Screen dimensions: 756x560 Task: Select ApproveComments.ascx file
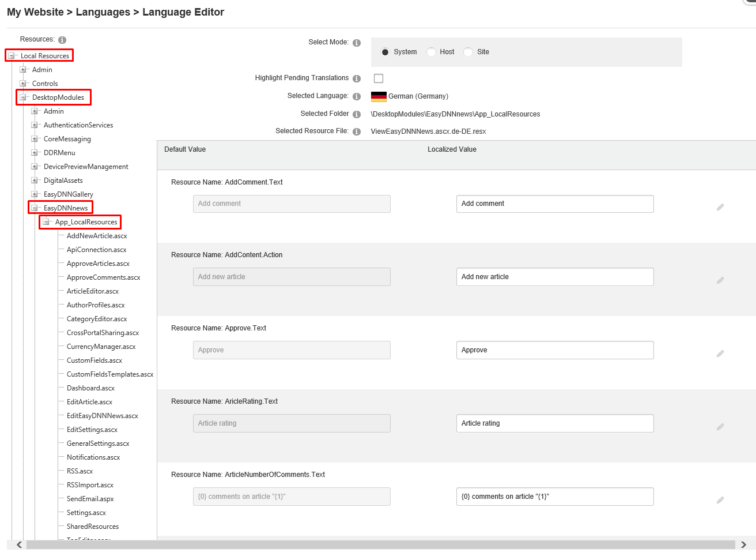pyautogui.click(x=103, y=277)
